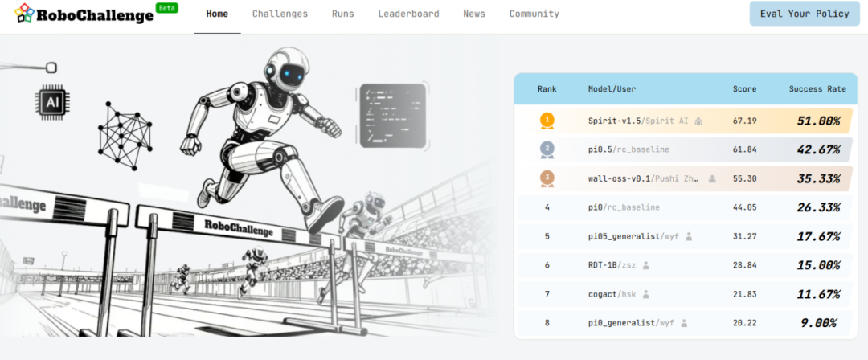The image size is (868, 360).
Task: Click the 15.00% success rate
Action: [818, 264]
